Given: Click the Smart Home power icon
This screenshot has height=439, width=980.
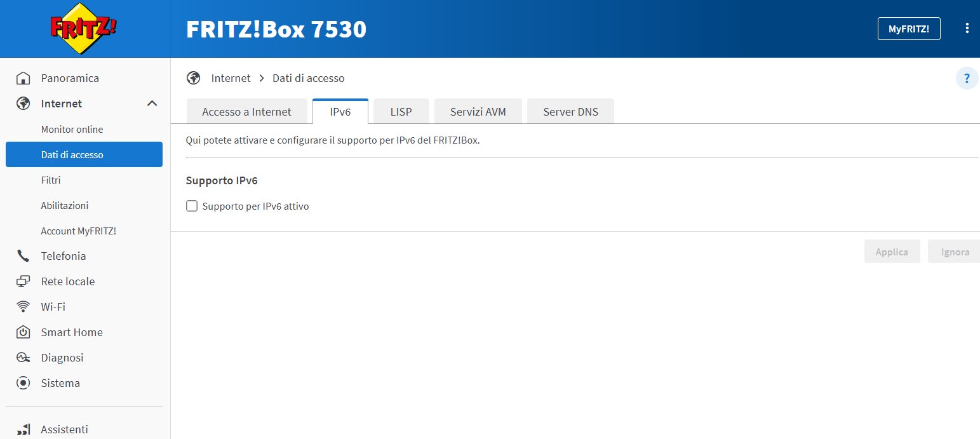Looking at the screenshot, I should pos(23,332).
